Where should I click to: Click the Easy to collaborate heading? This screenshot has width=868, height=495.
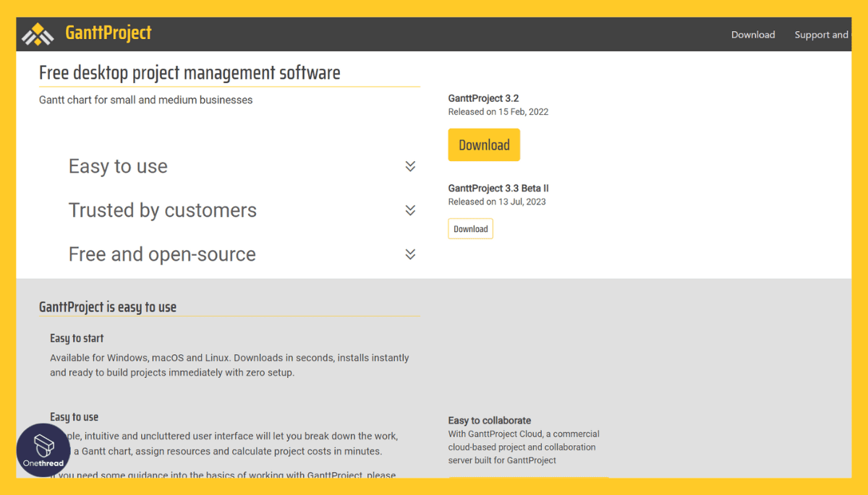pyautogui.click(x=490, y=421)
